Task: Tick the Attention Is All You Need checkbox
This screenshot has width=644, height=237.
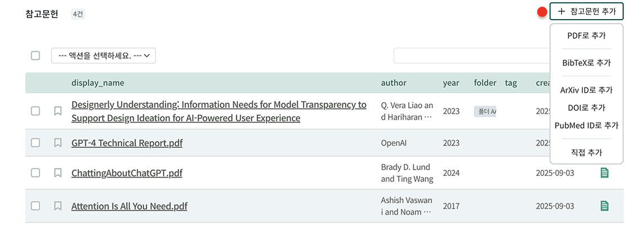Action: coord(35,206)
